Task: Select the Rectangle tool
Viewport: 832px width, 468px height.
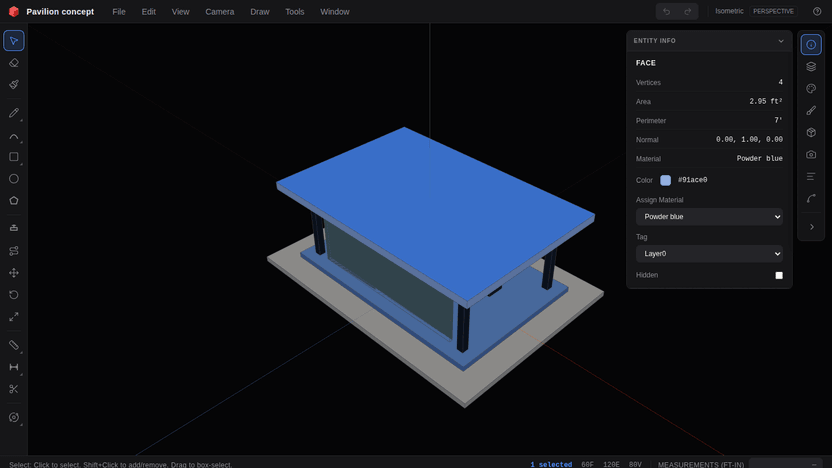Action: tap(14, 157)
